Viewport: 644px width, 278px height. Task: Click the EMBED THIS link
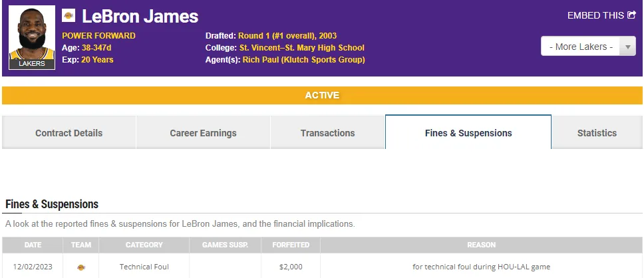pyautogui.click(x=597, y=15)
